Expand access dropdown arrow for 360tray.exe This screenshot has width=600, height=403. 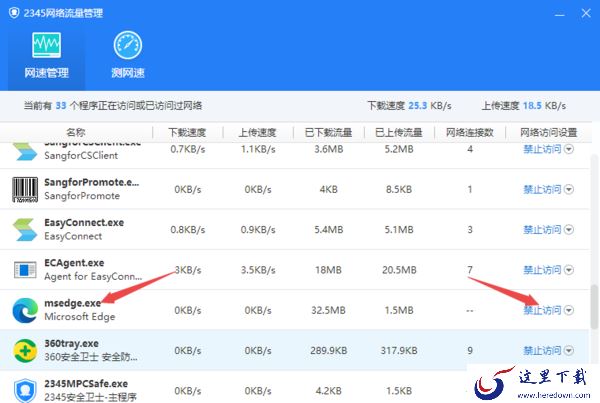(x=569, y=350)
